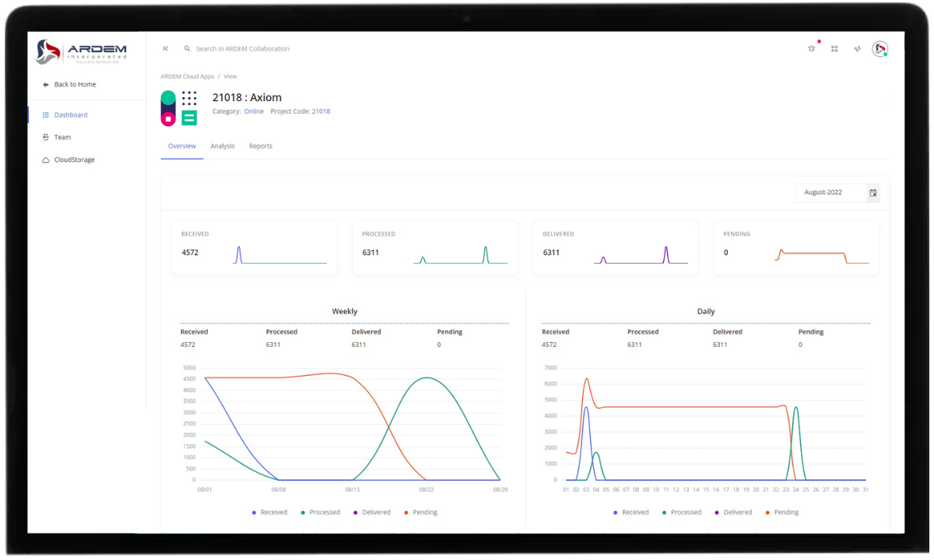Switch to the Analysis tab
The height and width of the screenshot is (560, 934).
[222, 146]
